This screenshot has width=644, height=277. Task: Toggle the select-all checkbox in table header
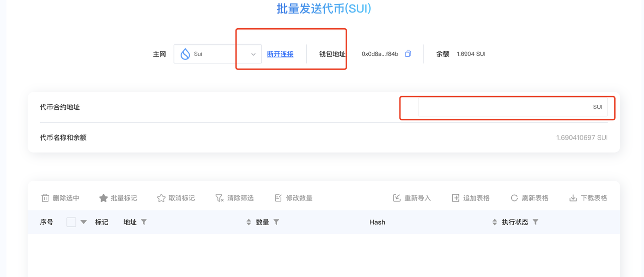point(71,222)
